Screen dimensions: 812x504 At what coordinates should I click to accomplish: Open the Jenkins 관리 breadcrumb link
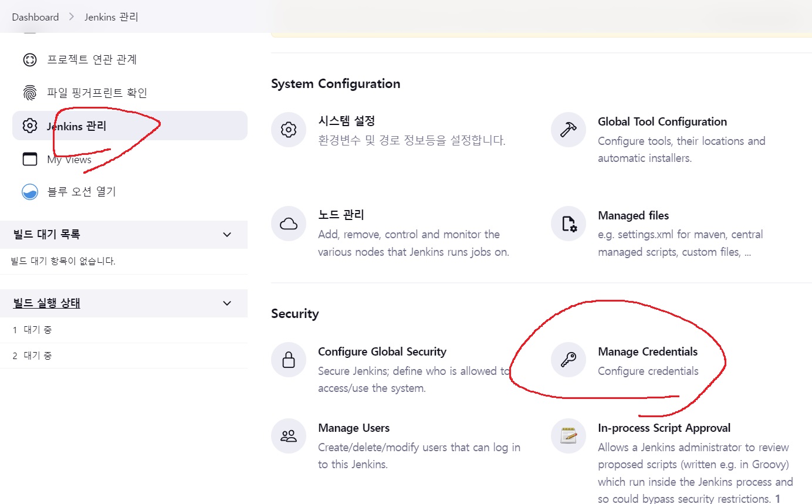click(x=111, y=17)
